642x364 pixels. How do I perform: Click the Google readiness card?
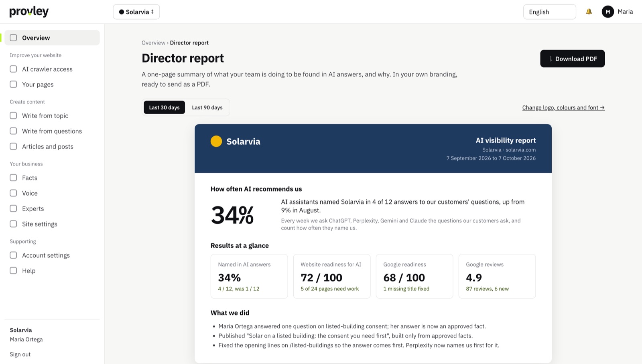coord(414,276)
